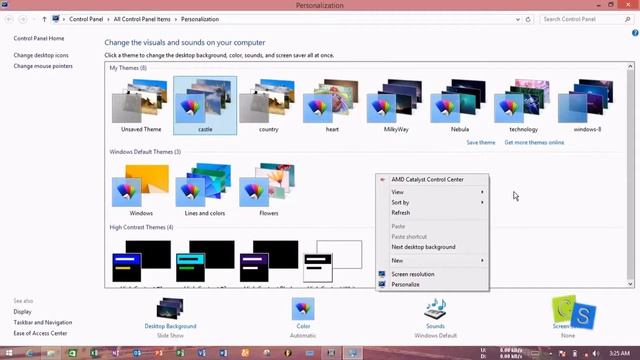
Task: Refresh the address bar location
Action: 528,19
